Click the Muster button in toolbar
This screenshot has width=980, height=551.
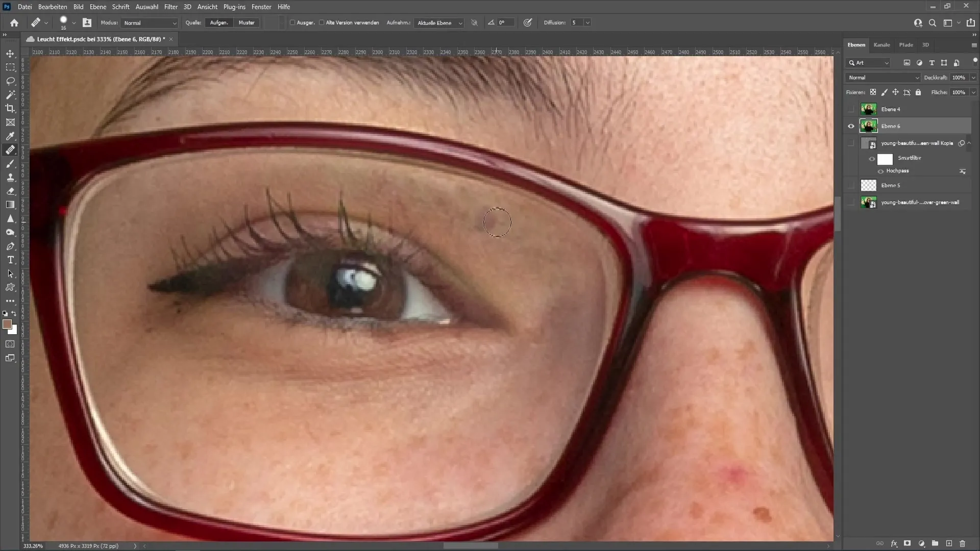click(247, 22)
